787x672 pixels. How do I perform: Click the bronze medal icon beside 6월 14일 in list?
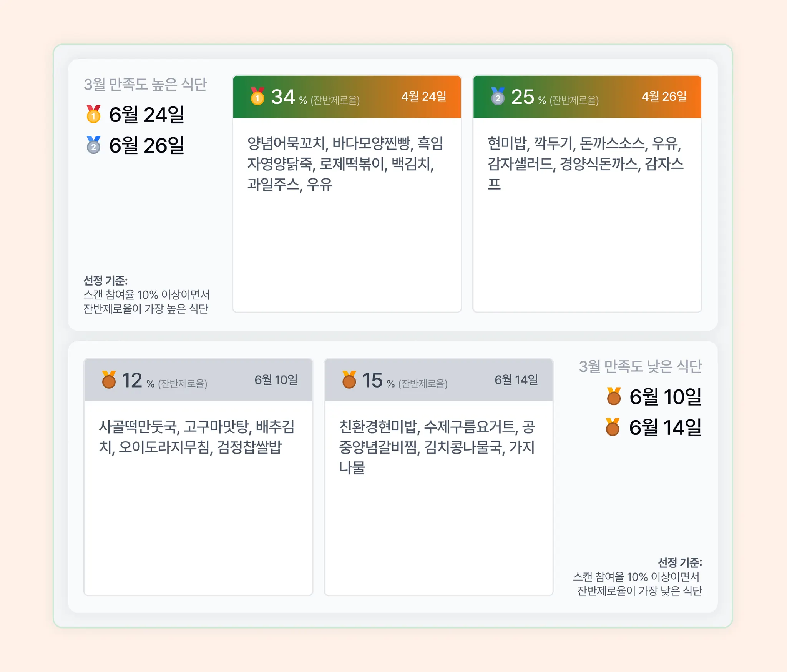pyautogui.click(x=613, y=427)
